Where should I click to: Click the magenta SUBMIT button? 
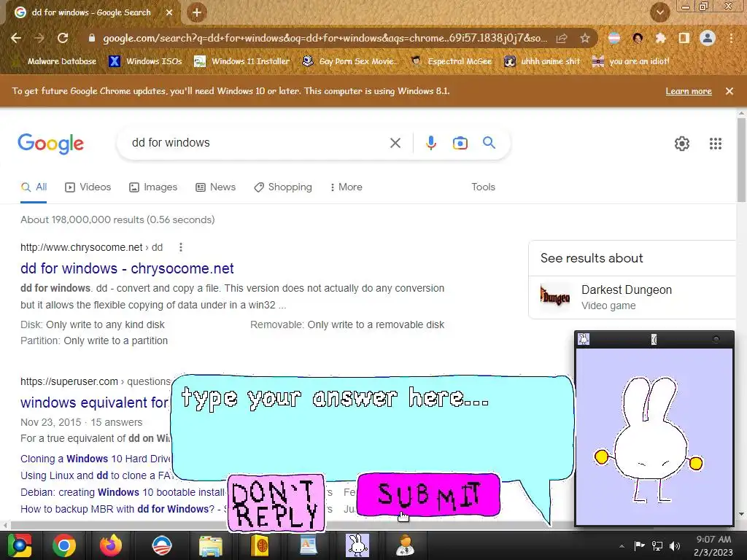(429, 495)
